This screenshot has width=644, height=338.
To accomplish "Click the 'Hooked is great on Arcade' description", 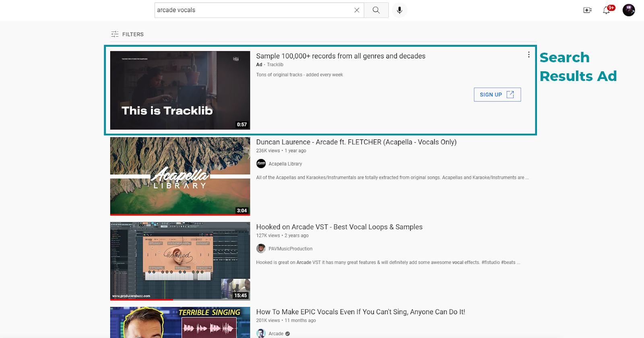I will tap(388, 263).
